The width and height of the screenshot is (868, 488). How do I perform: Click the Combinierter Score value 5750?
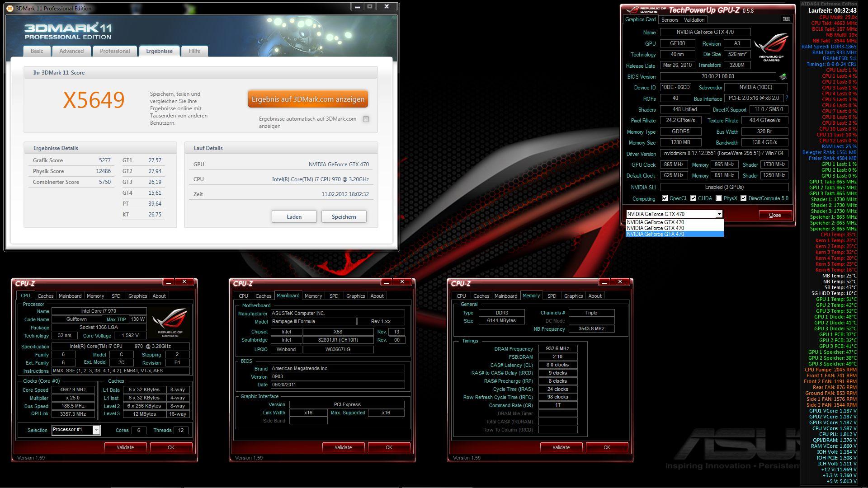(104, 182)
